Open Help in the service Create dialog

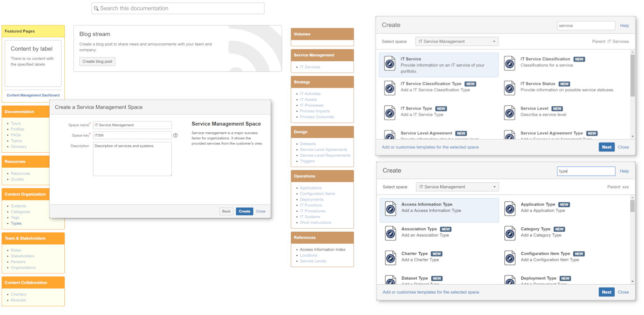(624, 26)
